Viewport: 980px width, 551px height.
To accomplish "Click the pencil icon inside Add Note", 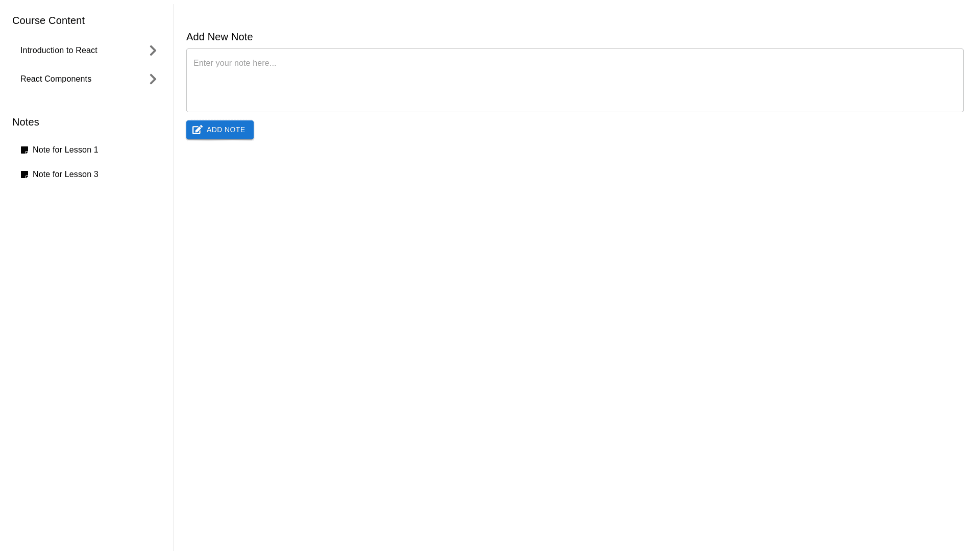I will point(198,130).
